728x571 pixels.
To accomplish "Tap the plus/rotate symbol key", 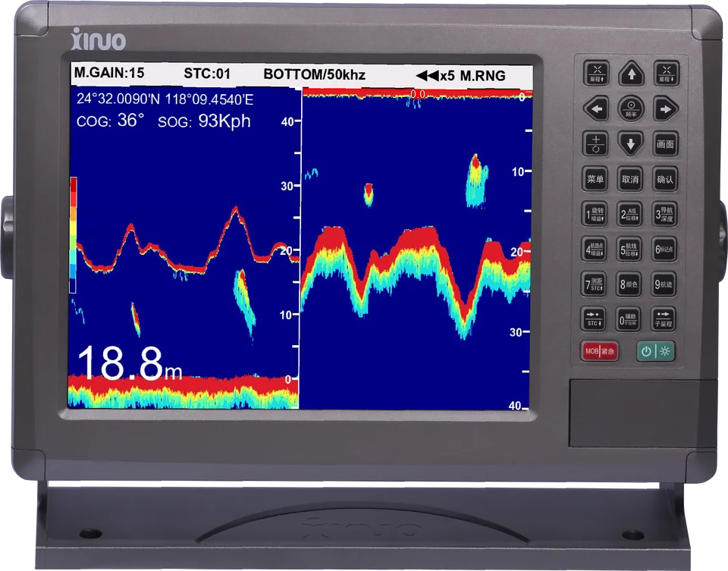I will click(x=596, y=144).
